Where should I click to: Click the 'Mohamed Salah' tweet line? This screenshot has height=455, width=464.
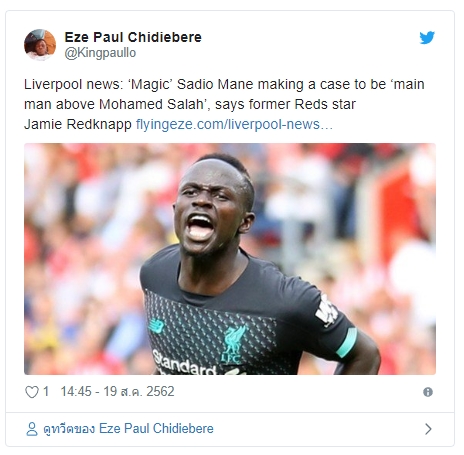pyautogui.click(x=190, y=104)
